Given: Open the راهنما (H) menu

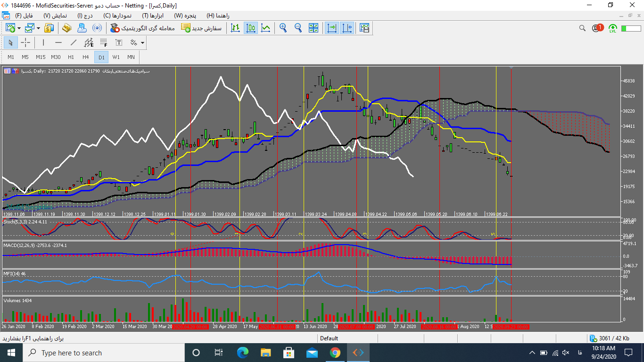Looking at the screenshot, I should coord(218,16).
